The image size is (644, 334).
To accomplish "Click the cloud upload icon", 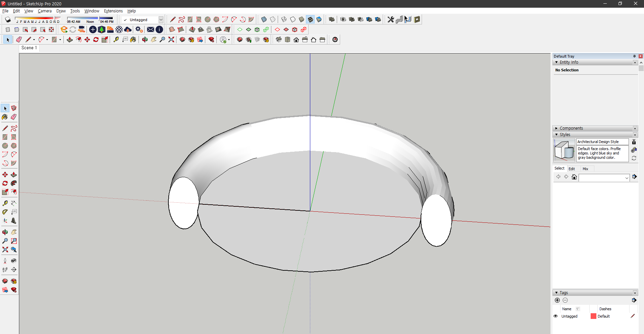I will tap(128, 29).
